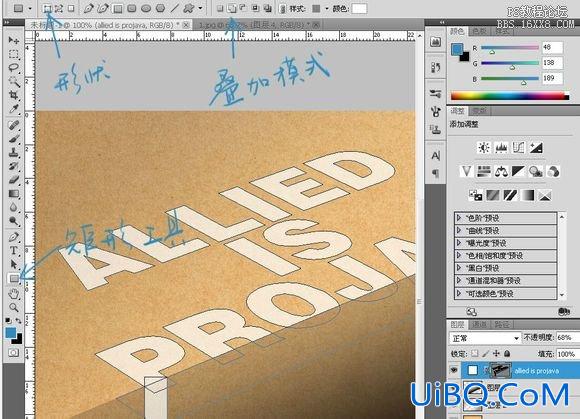Hide the 'allied is projava' layer
Image resolution: width=580 pixels, height=419 pixels.
pyautogui.click(x=453, y=370)
